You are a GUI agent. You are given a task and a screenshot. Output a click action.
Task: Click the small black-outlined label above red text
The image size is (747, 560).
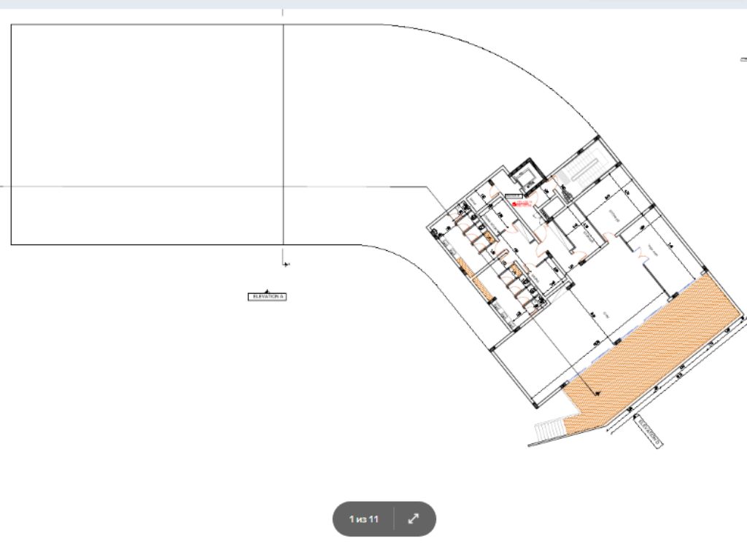point(514,195)
